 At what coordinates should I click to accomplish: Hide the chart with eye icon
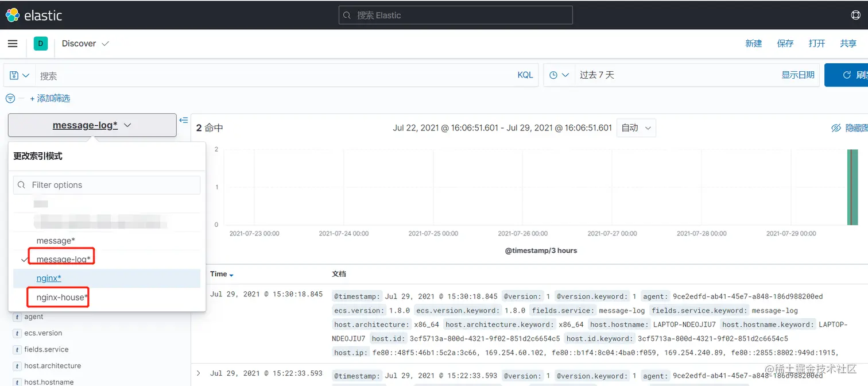pyautogui.click(x=850, y=128)
